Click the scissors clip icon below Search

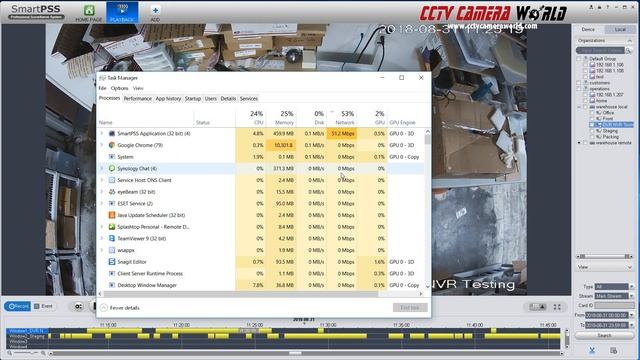click(x=592, y=350)
